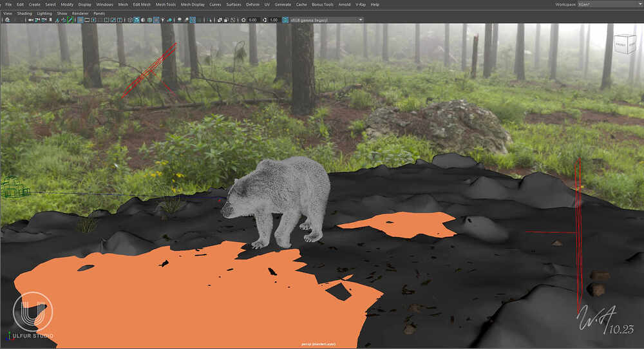This screenshot has height=349, width=644.
Task: Toggle the Resolution Gate display
Action: [x=93, y=20]
